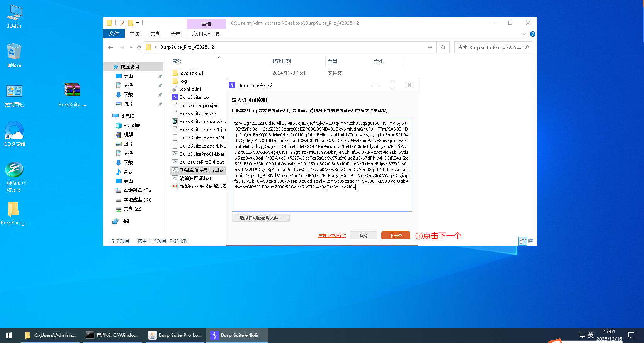
Task: Click the Windows Start button
Action: (9, 335)
